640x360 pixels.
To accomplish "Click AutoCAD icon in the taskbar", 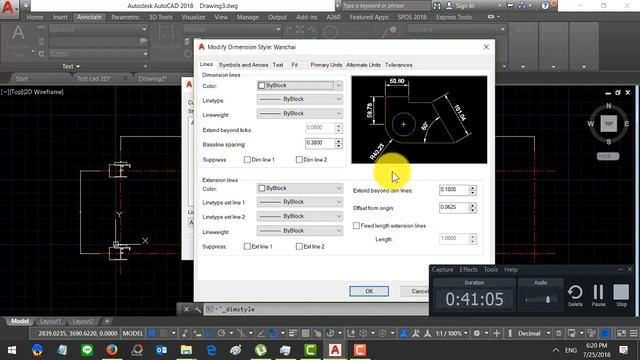I will point(335,350).
